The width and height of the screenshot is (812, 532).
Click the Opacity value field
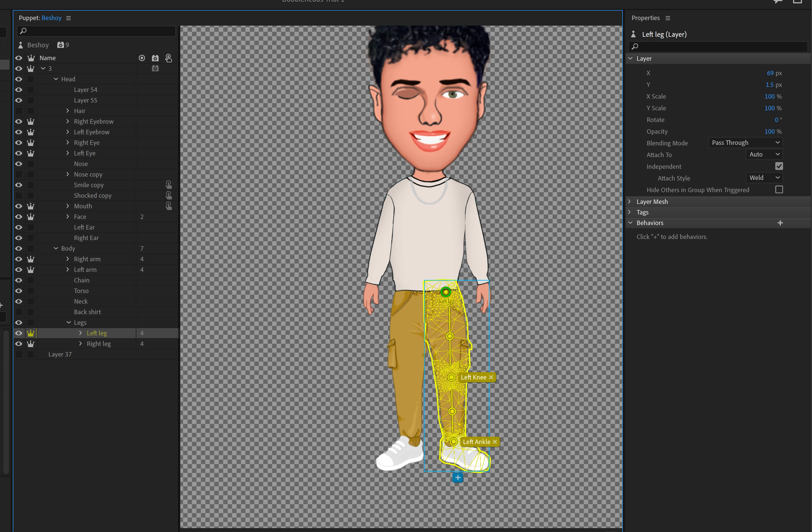[x=769, y=131]
